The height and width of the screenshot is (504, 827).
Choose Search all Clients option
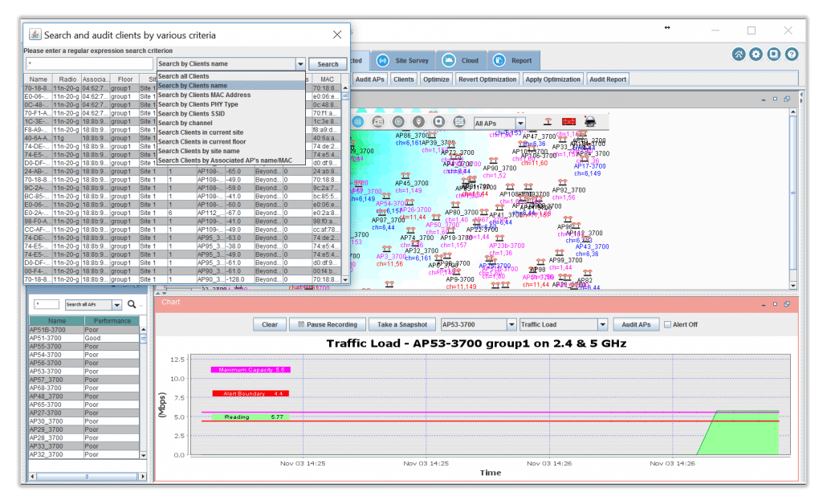tap(231, 76)
